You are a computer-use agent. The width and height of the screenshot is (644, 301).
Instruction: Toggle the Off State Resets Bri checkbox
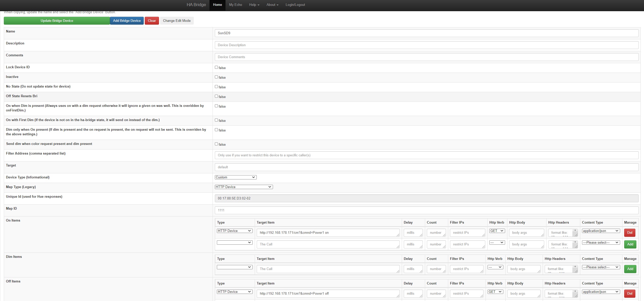[x=216, y=96]
